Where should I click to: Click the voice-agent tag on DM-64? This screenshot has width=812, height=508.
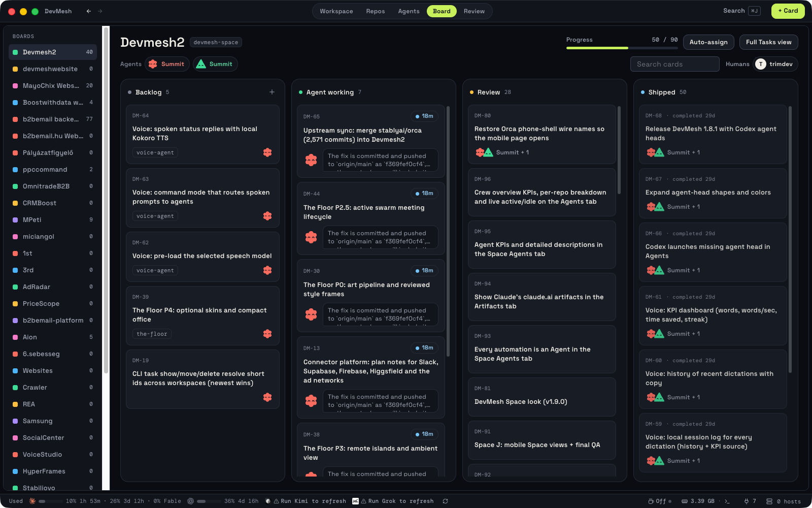(x=155, y=152)
